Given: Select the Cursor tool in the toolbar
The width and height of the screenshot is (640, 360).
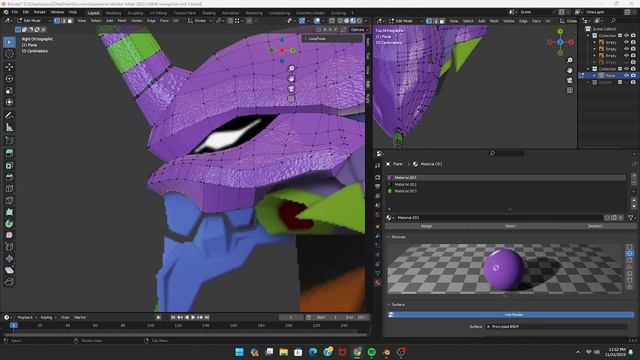Looking at the screenshot, I should coord(9,54).
